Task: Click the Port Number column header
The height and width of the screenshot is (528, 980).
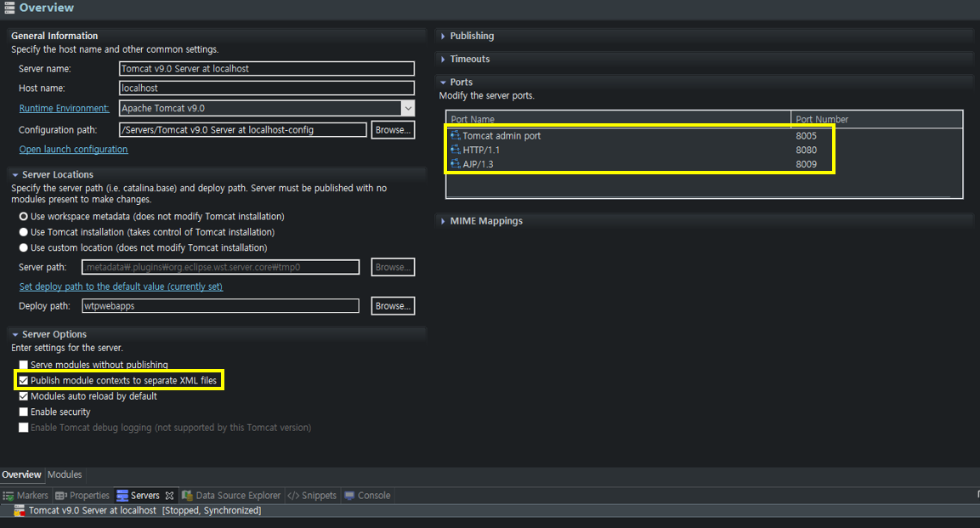Action: click(877, 119)
